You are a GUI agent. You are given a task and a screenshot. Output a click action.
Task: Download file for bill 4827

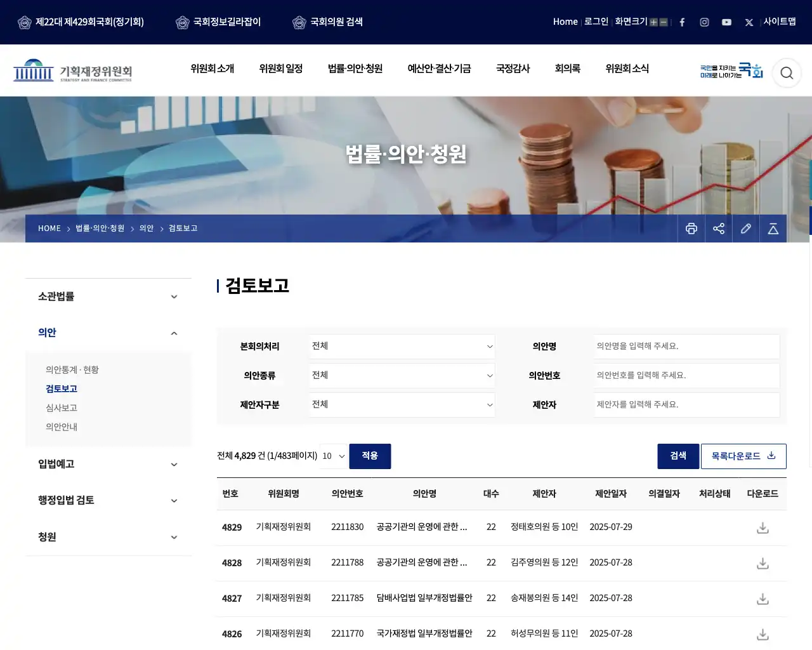(x=763, y=599)
